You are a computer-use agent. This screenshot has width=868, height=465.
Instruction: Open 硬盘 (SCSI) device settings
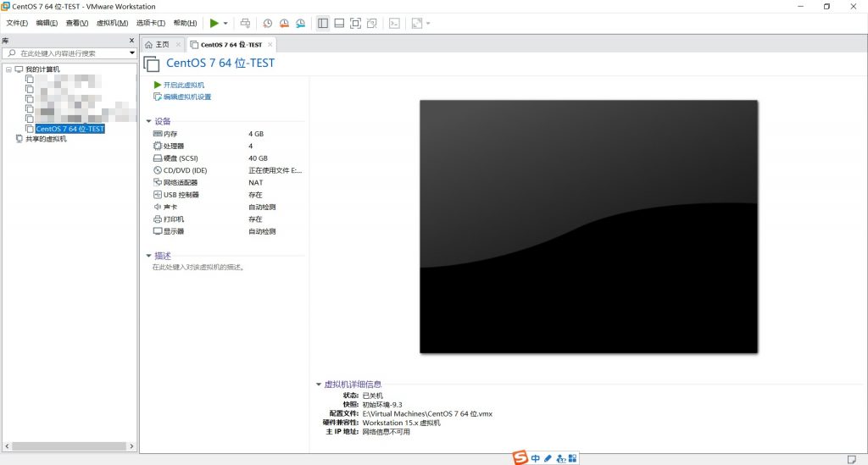click(x=181, y=158)
